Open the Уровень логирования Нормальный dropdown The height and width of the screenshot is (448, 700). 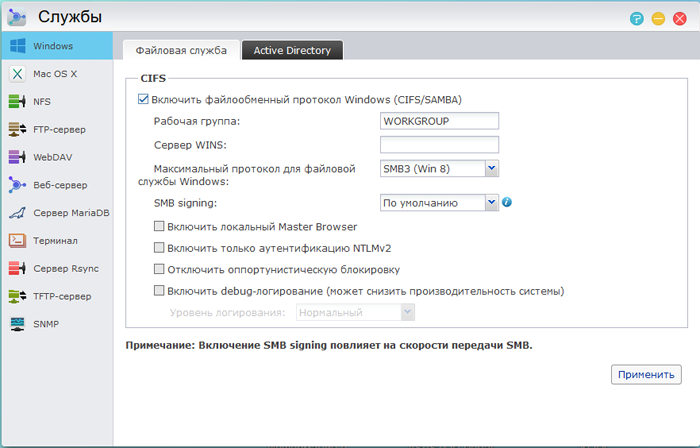[355, 312]
